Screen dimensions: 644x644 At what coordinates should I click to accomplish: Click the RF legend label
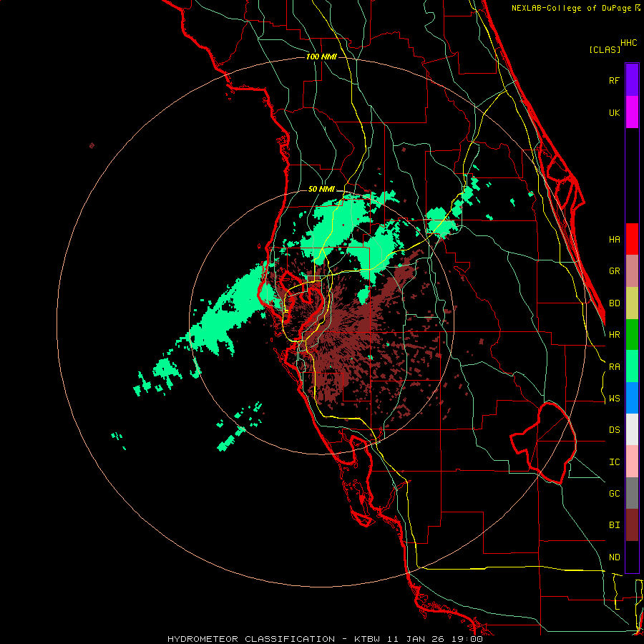click(614, 80)
